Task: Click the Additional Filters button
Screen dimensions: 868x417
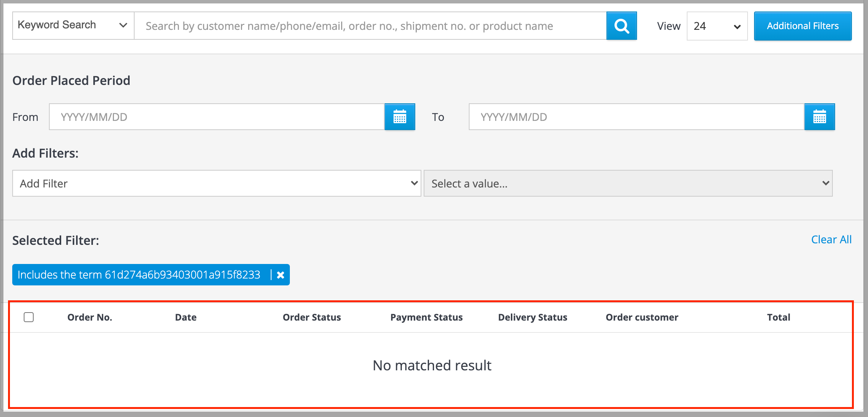Action: point(803,26)
